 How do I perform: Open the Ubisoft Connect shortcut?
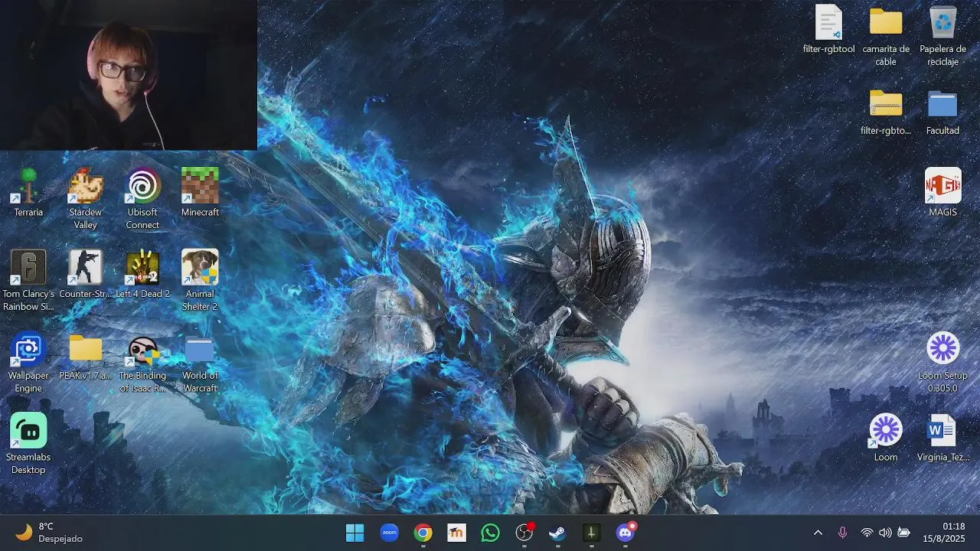coord(142,198)
